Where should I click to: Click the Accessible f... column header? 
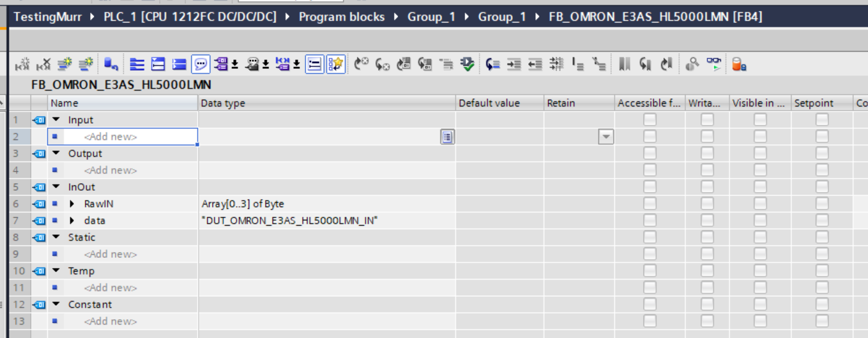[650, 103]
